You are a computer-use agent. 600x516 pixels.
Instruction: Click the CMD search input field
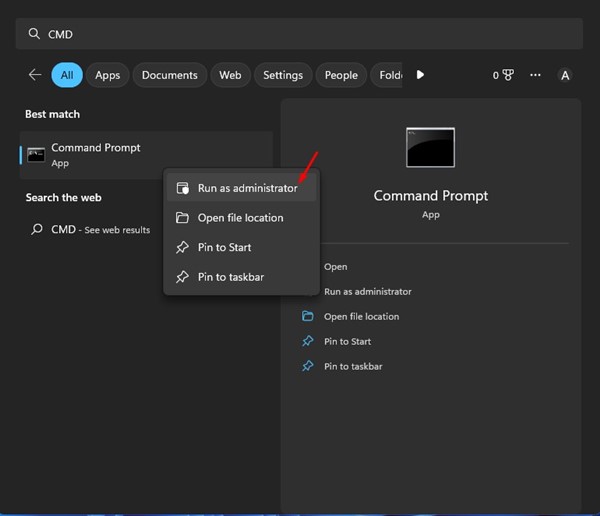[x=299, y=34]
